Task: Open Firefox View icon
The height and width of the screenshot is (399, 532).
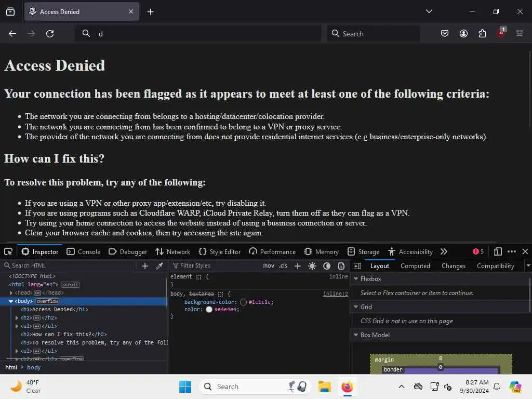Action: [x=10, y=12]
